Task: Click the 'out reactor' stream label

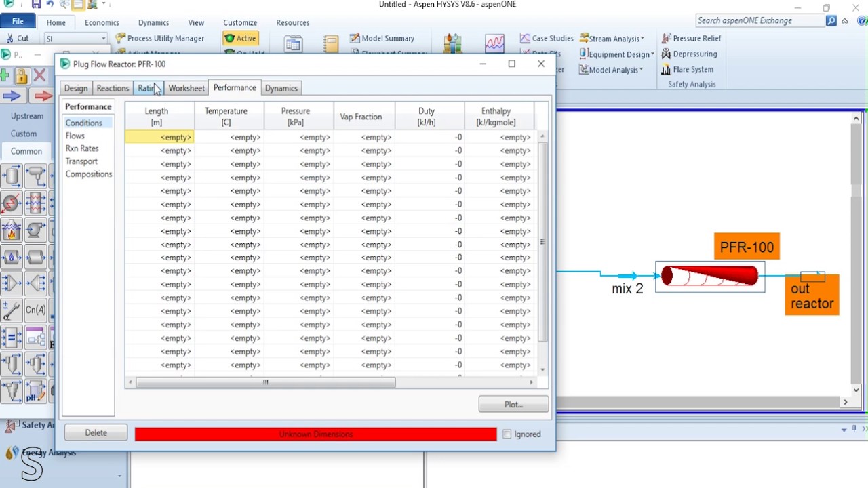Action: (812, 296)
